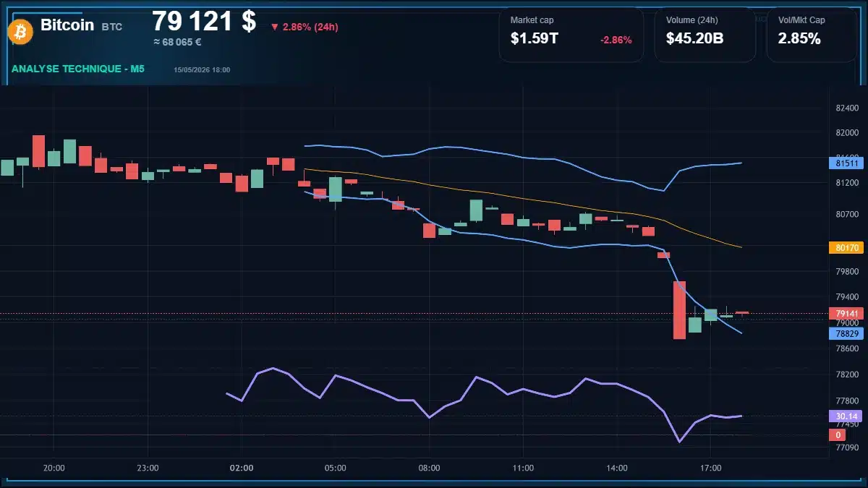The width and height of the screenshot is (868, 488).
Task: Click the 11:00 time axis label
Action: (x=523, y=468)
